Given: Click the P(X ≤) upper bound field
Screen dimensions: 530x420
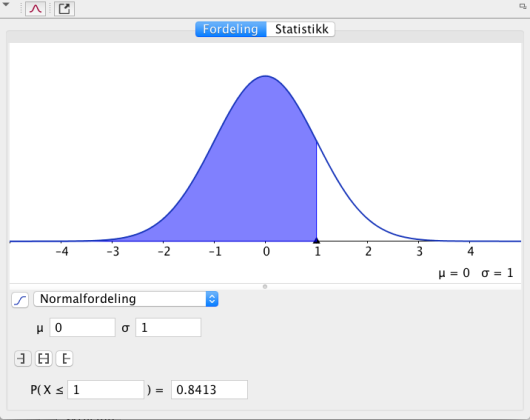Looking at the screenshot, I should 106,390.
